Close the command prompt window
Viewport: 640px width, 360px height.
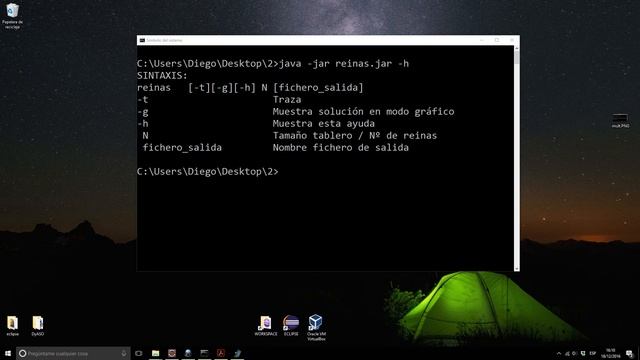512,40
